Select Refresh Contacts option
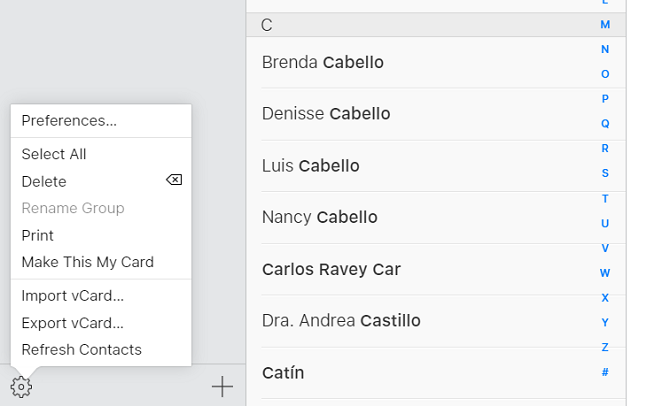The width and height of the screenshot is (670, 406). [x=82, y=350]
